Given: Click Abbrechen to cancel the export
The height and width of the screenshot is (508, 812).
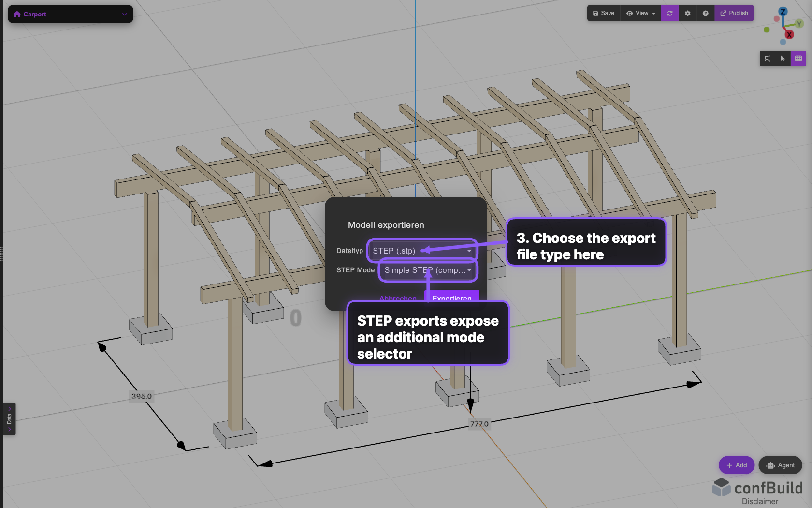Looking at the screenshot, I should click(x=397, y=299).
